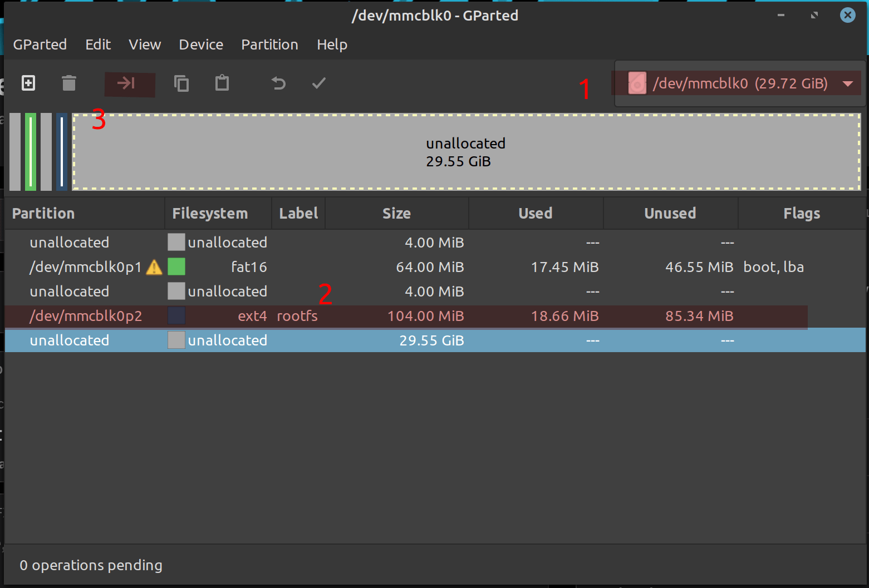Select the blue ext4 partition bar
The height and width of the screenshot is (588, 869).
point(62,152)
